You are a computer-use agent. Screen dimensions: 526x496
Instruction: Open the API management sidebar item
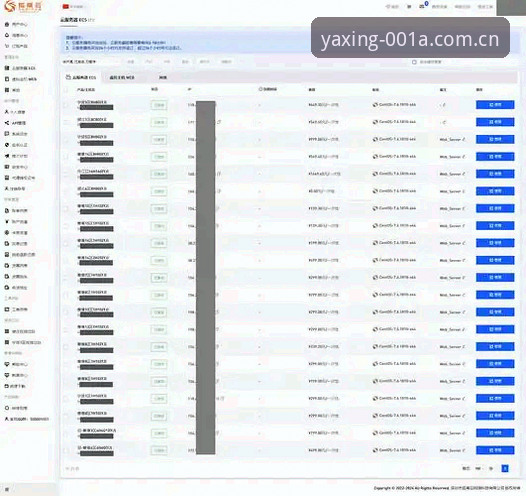coord(15,123)
